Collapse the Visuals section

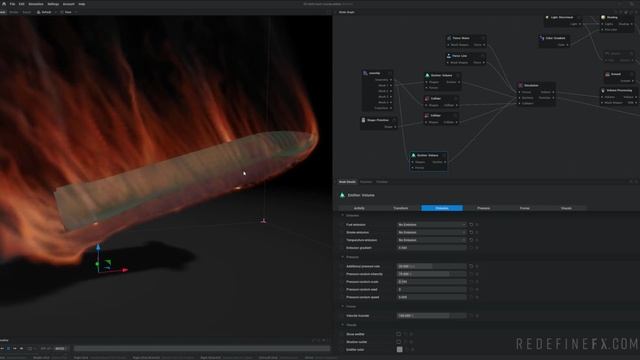pos(342,325)
